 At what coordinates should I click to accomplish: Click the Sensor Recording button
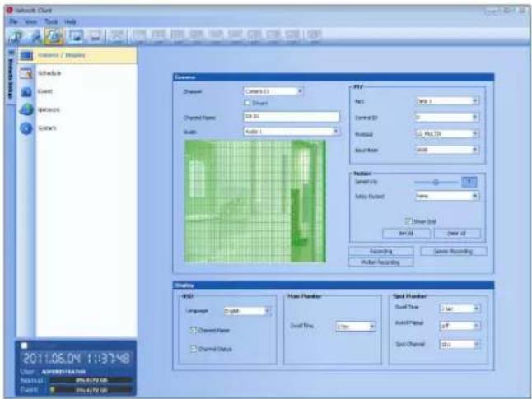tap(454, 251)
